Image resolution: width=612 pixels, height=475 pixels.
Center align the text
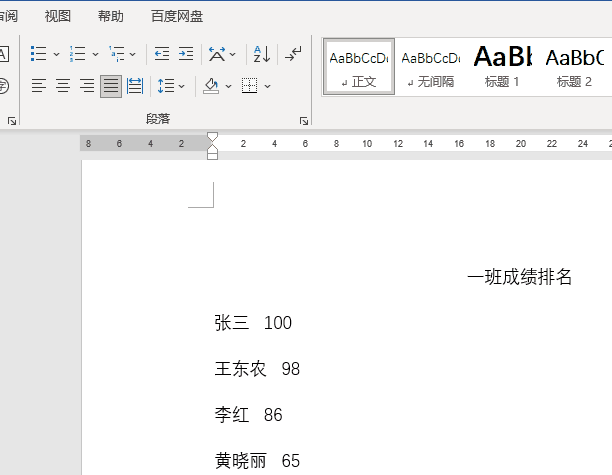coord(63,85)
